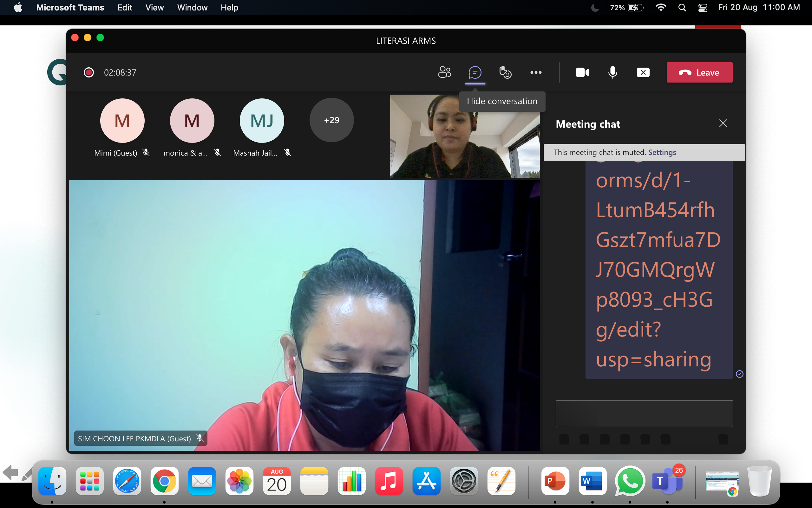Click the meeting timer 02:08:37

click(x=120, y=72)
